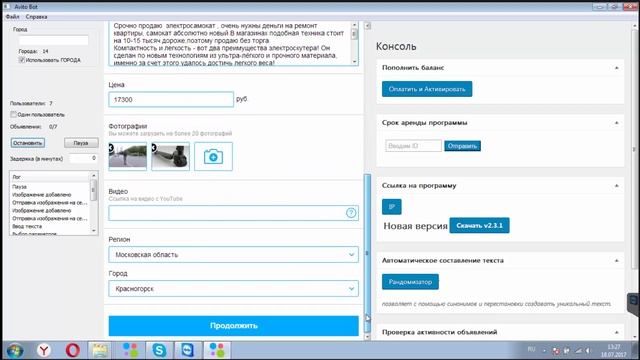Click the taskbar clock showing 13:27

coord(613,347)
